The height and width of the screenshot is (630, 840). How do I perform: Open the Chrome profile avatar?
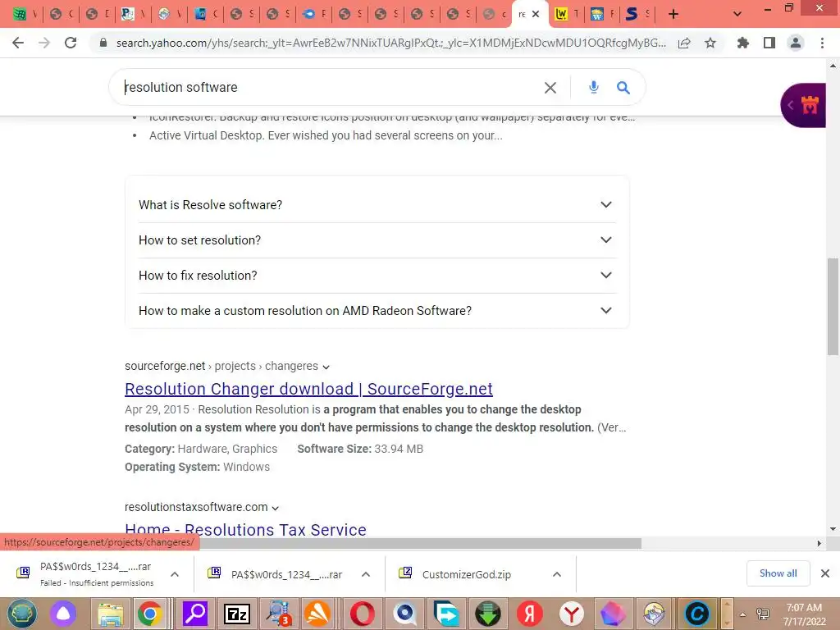pyautogui.click(x=796, y=43)
